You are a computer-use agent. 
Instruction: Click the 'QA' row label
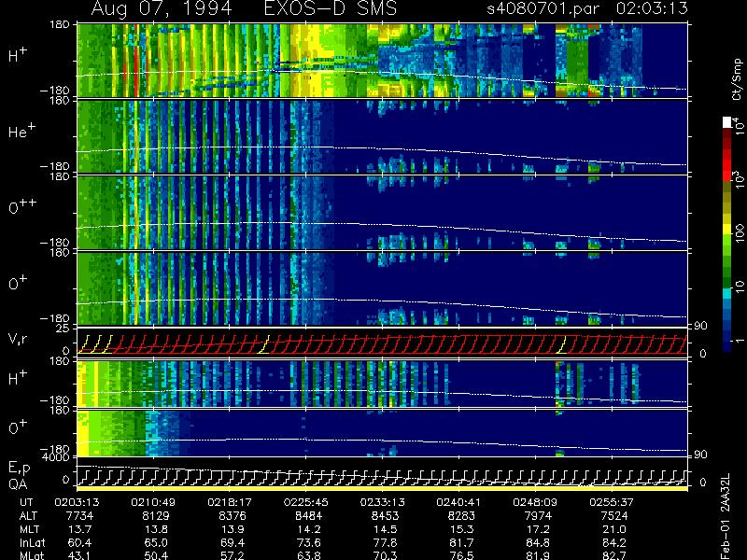18,483
